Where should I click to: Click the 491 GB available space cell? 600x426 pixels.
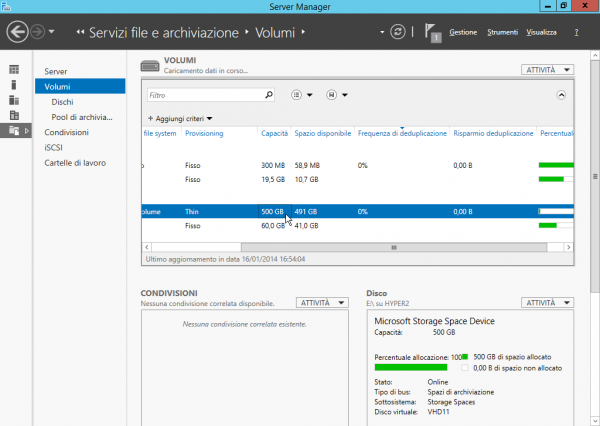[x=306, y=212]
